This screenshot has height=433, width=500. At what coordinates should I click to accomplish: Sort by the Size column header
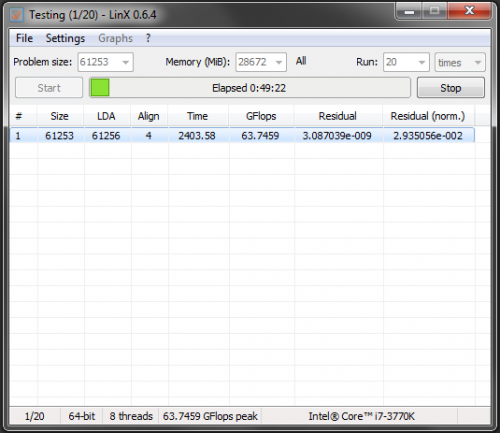(x=60, y=116)
